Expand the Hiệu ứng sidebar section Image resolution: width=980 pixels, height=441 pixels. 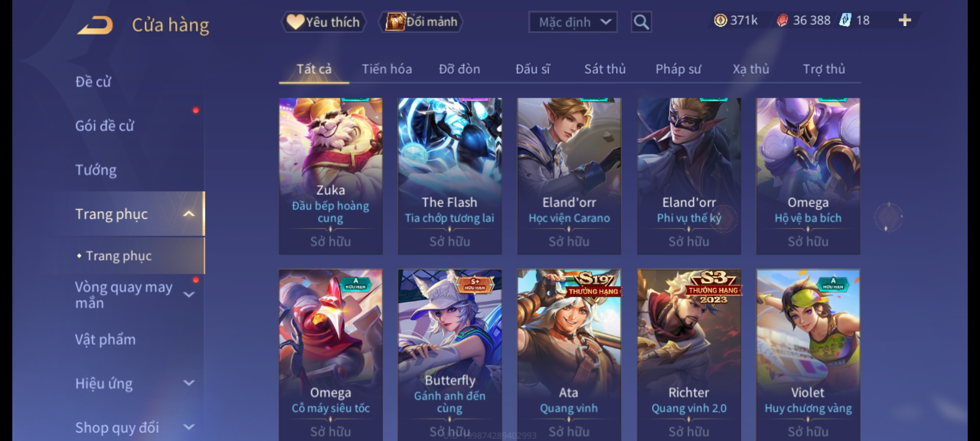point(189,383)
